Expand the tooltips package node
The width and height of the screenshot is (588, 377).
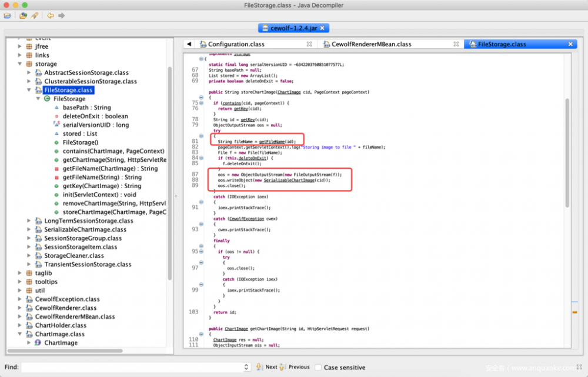point(20,281)
